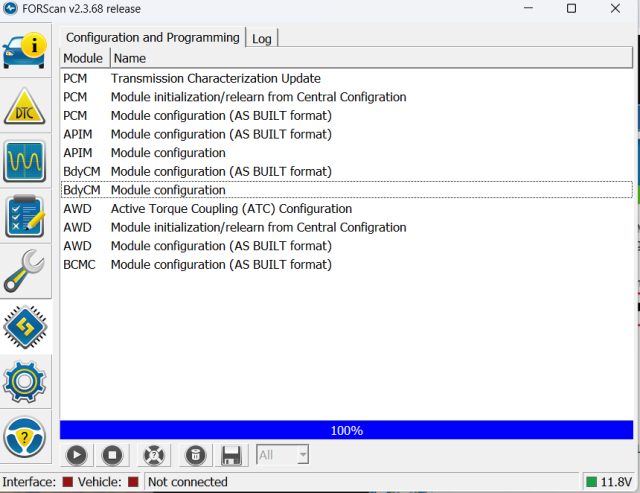This screenshot has height=493, width=640.
Task: Click the 11.8V voltage indicator
Action: tap(609, 482)
